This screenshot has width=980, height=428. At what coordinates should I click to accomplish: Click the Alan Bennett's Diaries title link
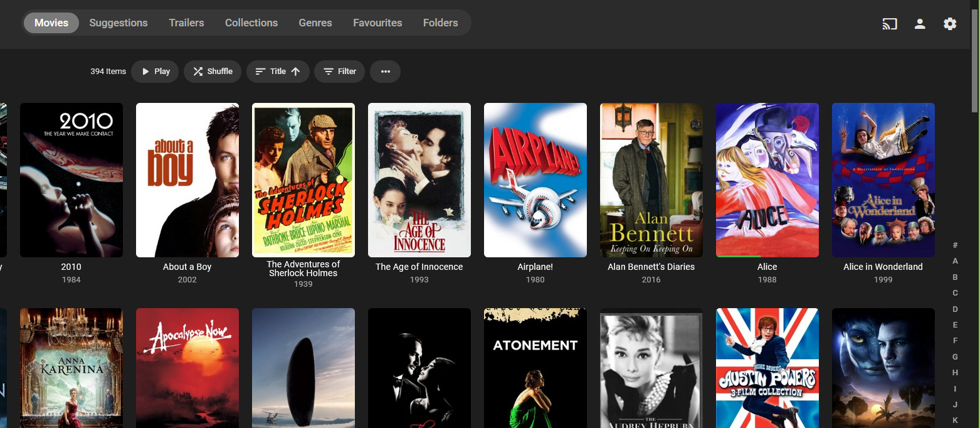coord(651,267)
